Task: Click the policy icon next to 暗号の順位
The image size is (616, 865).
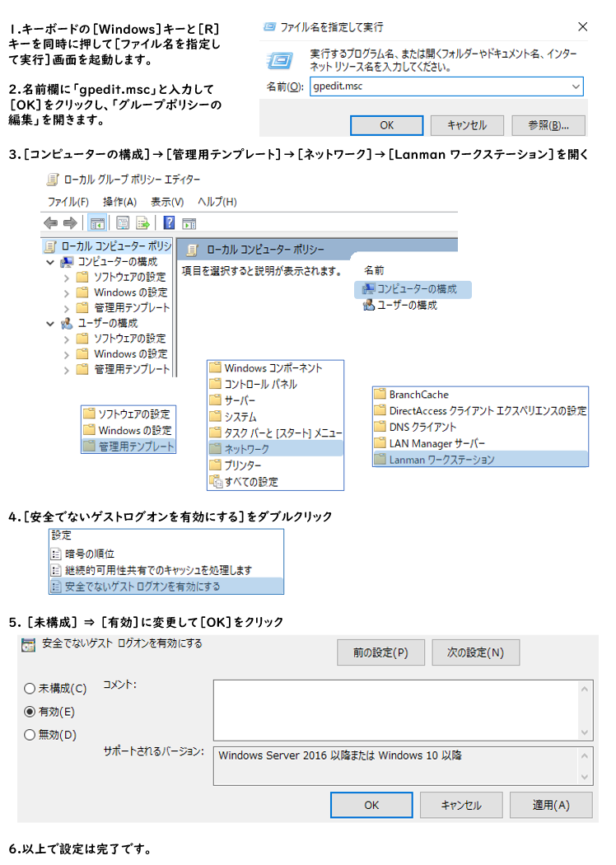Action: 56,554
